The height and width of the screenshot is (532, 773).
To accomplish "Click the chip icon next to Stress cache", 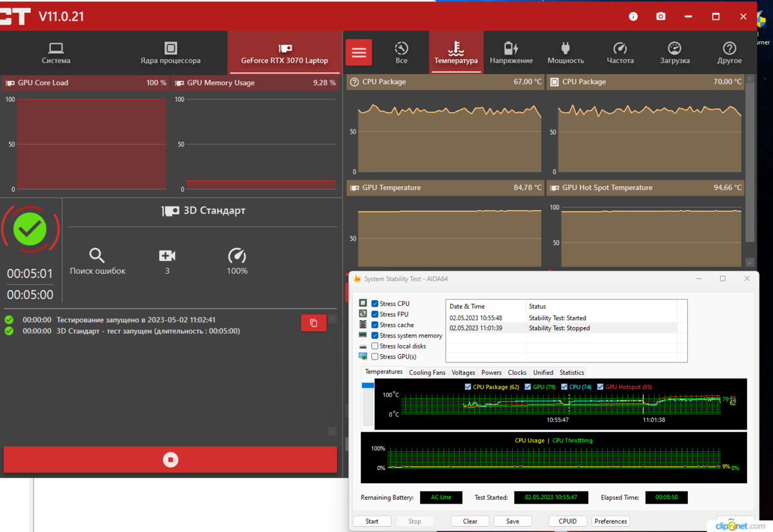I will (x=363, y=325).
